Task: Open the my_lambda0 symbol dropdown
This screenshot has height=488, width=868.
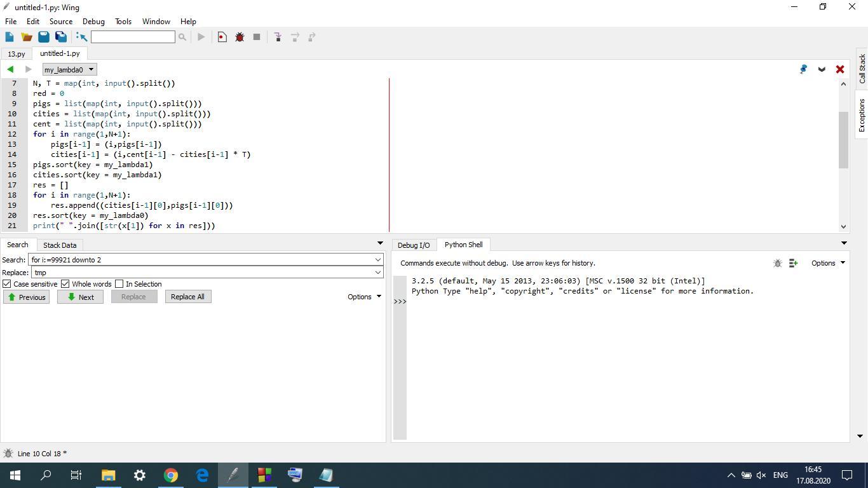Action: pyautogui.click(x=70, y=69)
